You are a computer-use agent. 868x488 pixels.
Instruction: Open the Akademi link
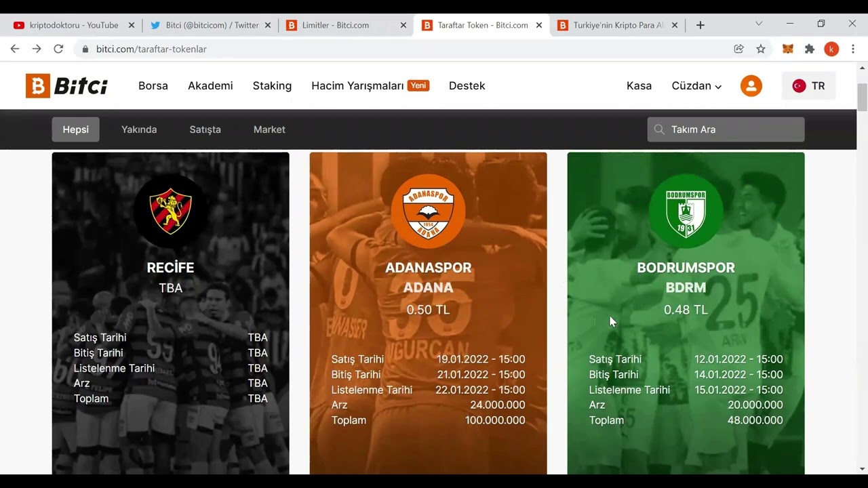coord(210,86)
